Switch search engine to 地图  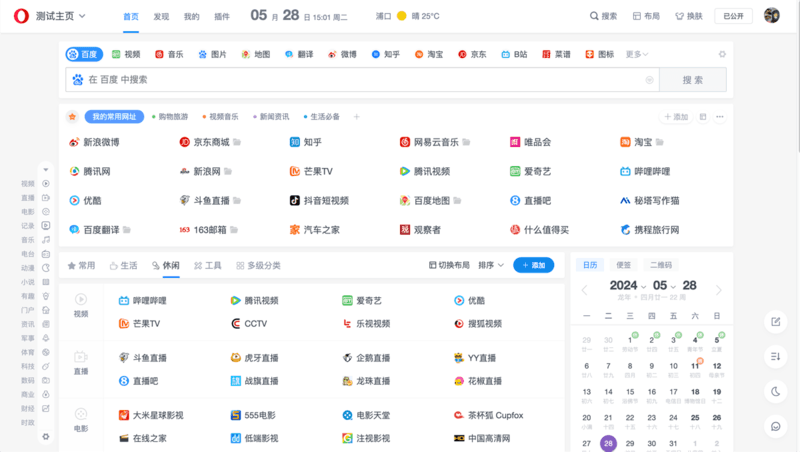point(256,54)
